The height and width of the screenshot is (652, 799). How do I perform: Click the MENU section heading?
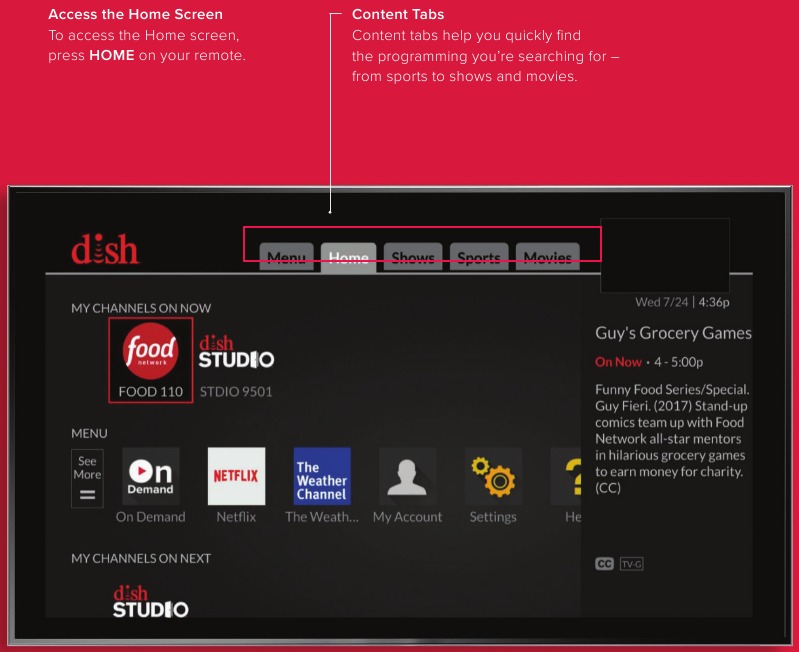(x=89, y=433)
